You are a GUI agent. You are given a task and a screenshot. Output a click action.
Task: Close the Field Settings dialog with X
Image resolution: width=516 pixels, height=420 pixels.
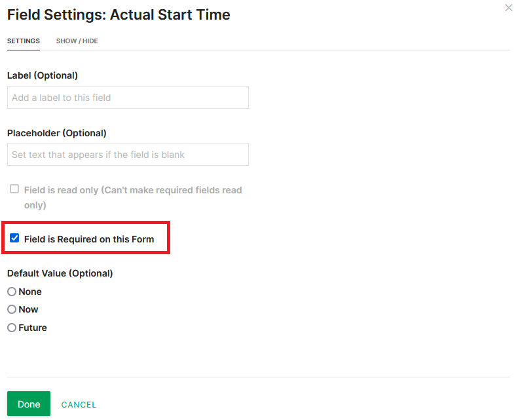508,8
